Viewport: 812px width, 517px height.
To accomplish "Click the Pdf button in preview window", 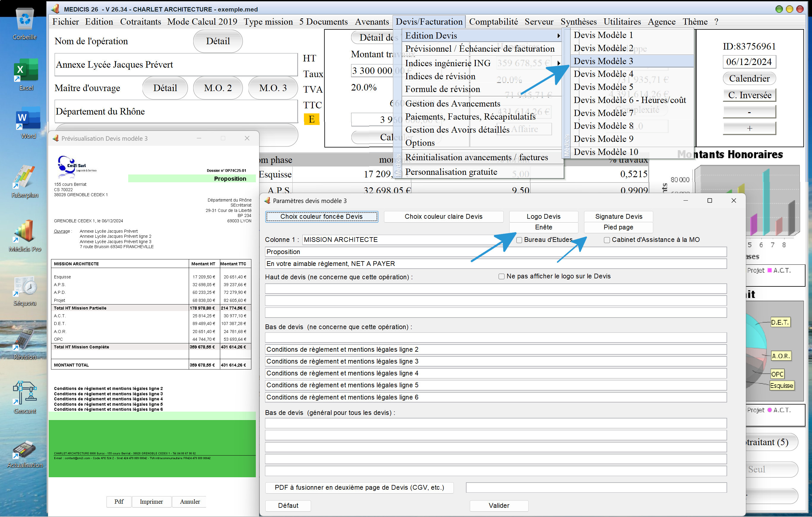I will tap(119, 502).
